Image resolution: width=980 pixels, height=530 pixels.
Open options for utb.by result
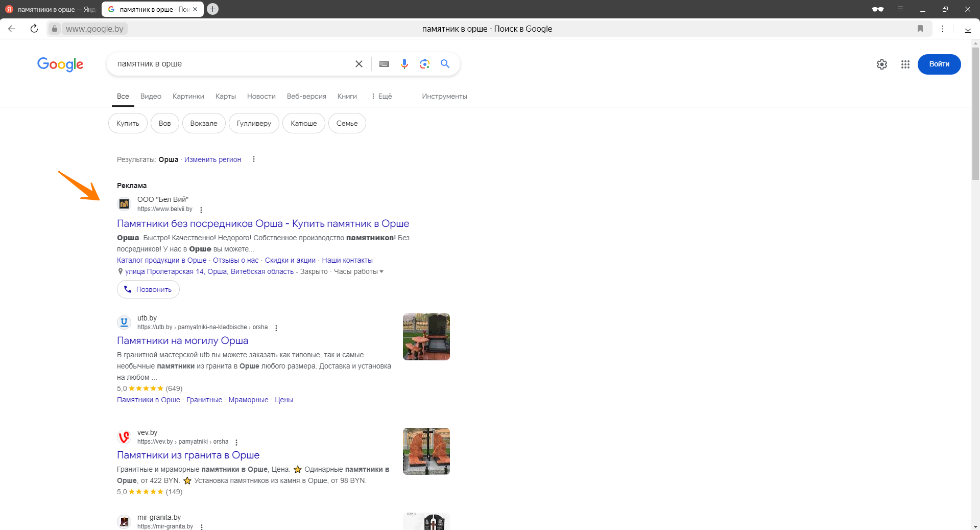tap(276, 328)
